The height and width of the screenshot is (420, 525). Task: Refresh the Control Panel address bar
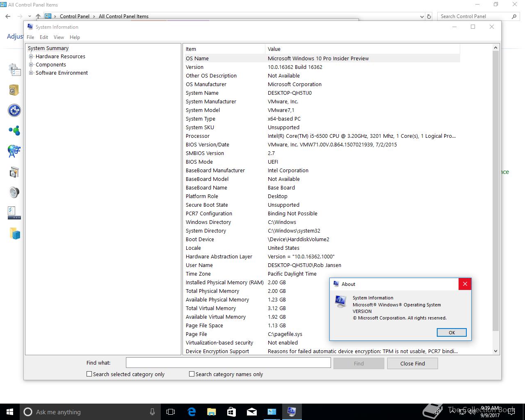[429, 16]
